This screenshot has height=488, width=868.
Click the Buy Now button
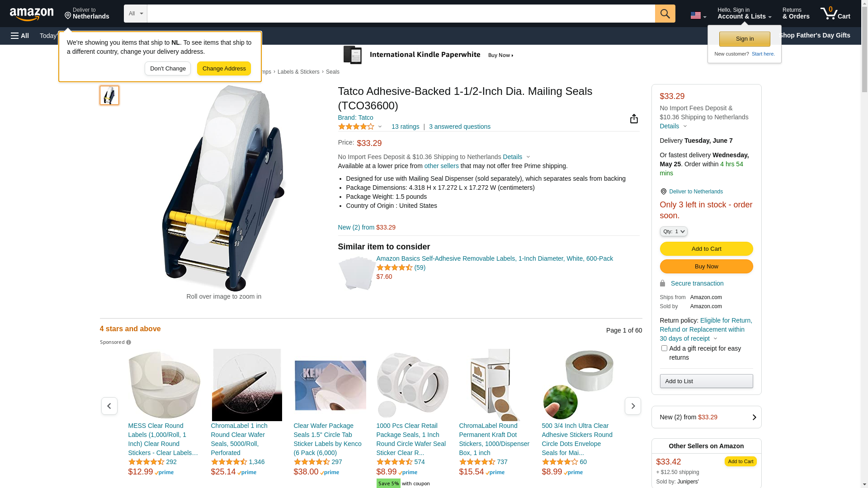(x=706, y=267)
